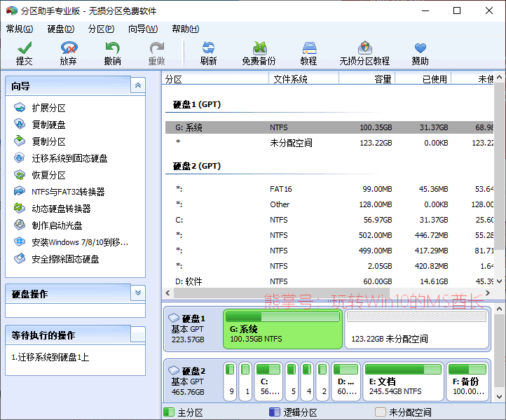The width and height of the screenshot is (506, 420).
Task: Click the 制作启动光盘 disc icon
Action: click(20, 225)
